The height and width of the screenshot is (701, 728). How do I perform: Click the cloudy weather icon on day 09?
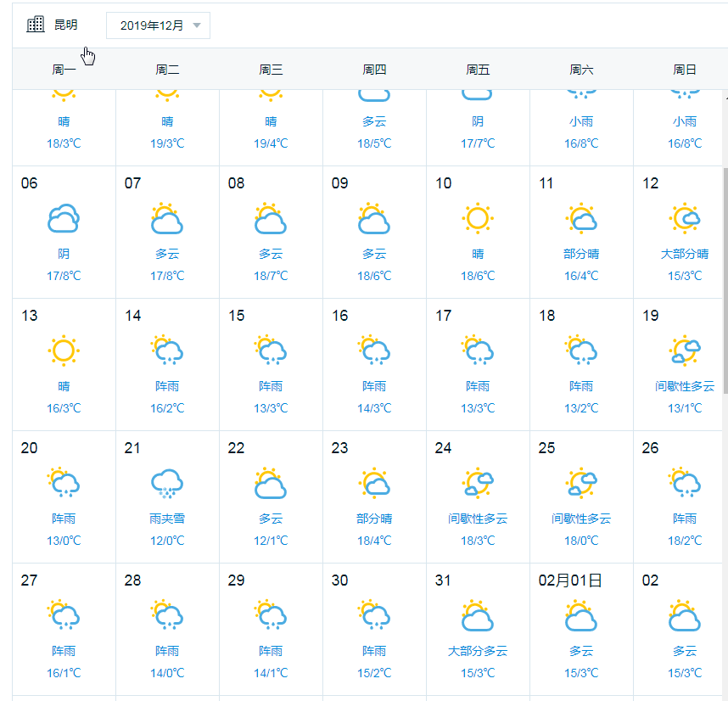tap(374, 218)
